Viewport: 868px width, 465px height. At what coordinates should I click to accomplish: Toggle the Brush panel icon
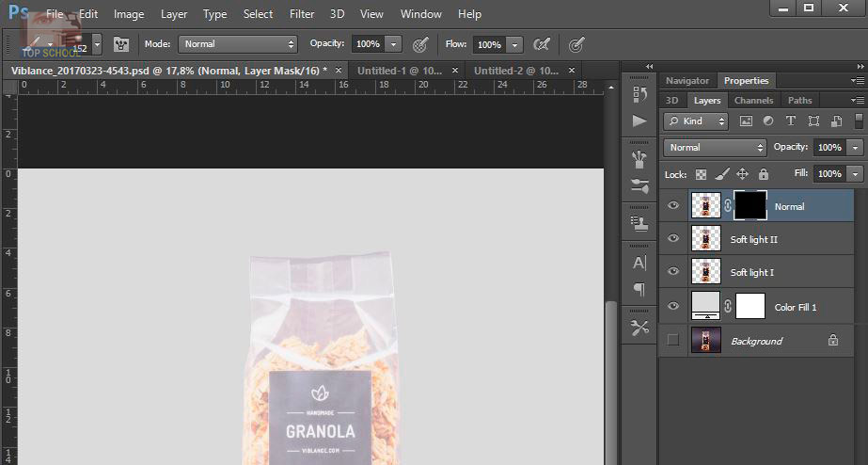[120, 44]
